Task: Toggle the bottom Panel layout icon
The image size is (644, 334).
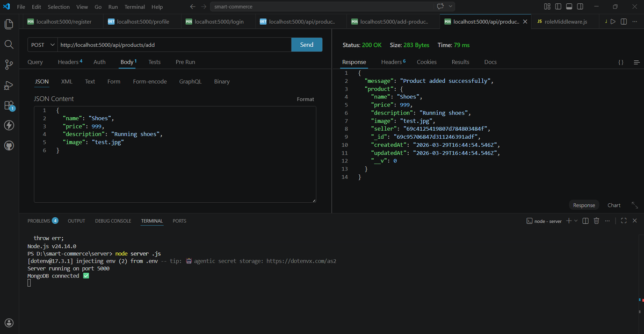Action: 569,6
